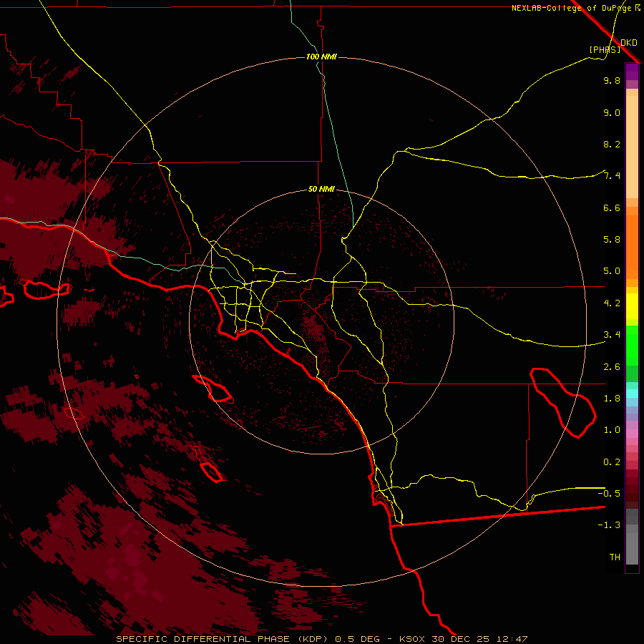644x644 pixels.
Task: Pick the peach band on the color bar
Action: (632, 147)
